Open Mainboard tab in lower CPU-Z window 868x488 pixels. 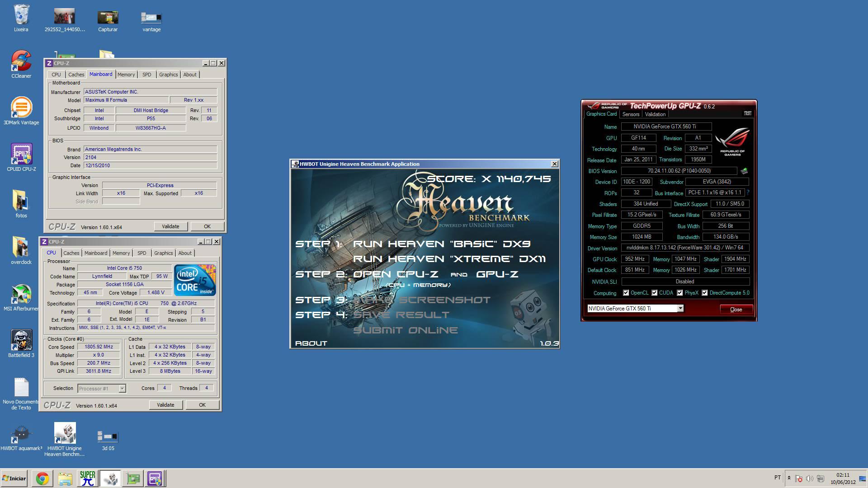click(96, 253)
